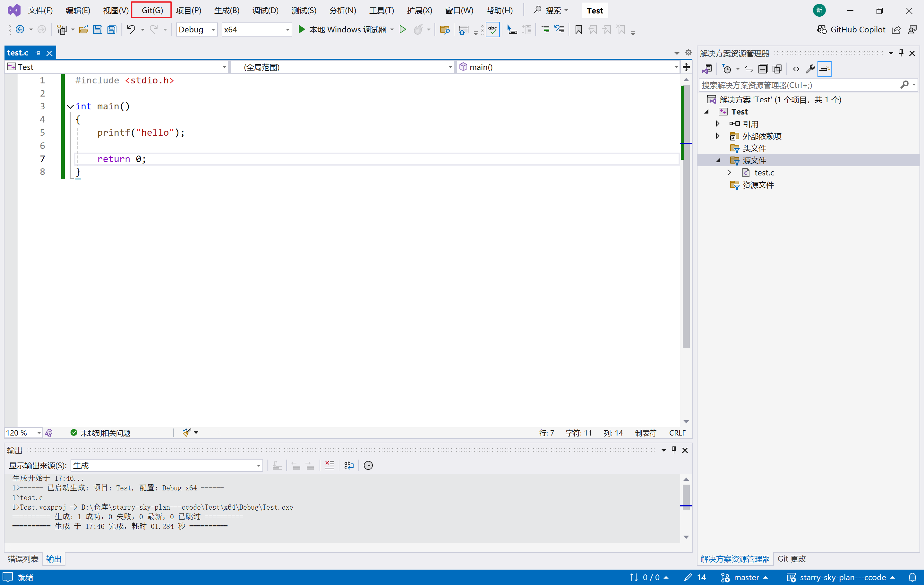Viewport: 924px width, 585px height.
Task: Open the Test project scope dropdown
Action: pyautogui.click(x=117, y=67)
